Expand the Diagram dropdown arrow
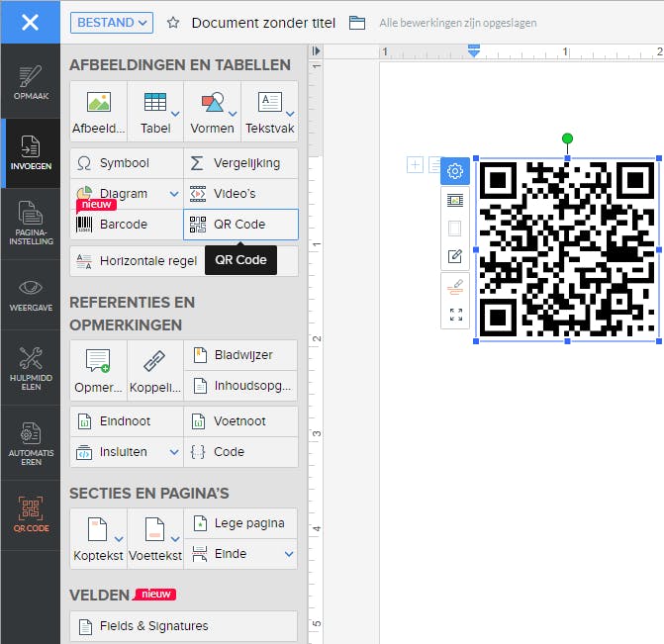The image size is (664, 644). pyautogui.click(x=174, y=194)
